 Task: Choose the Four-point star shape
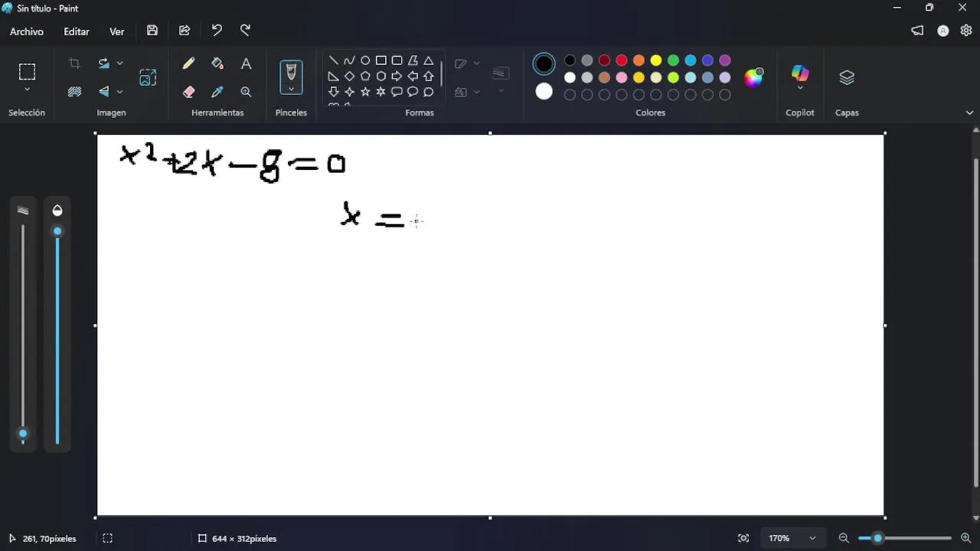[x=349, y=92]
